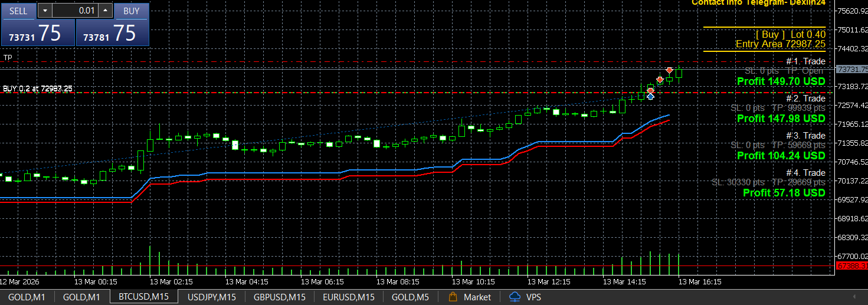Click the Entry Area 72987.25 text
The width and height of the screenshot is (868, 305).
click(780, 44)
